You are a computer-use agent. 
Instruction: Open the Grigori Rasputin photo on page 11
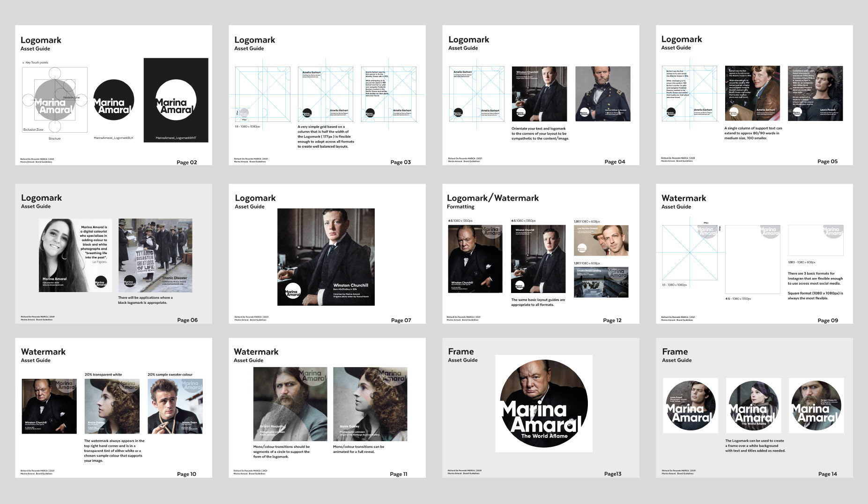[290, 404]
